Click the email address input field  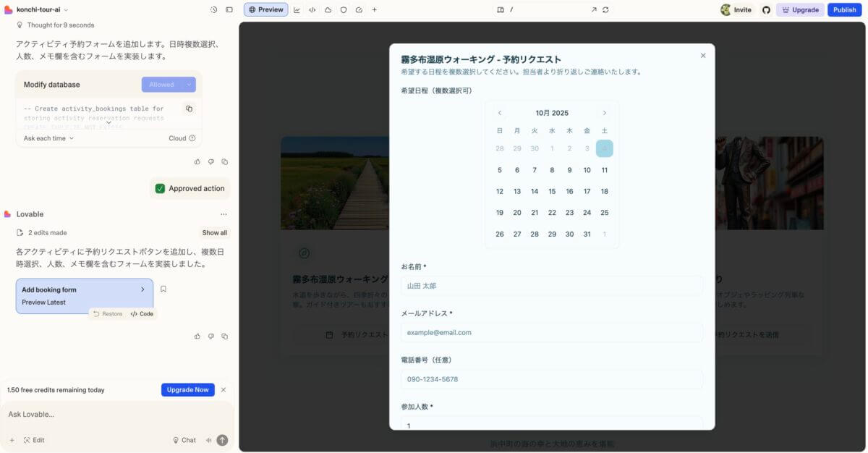click(x=551, y=333)
